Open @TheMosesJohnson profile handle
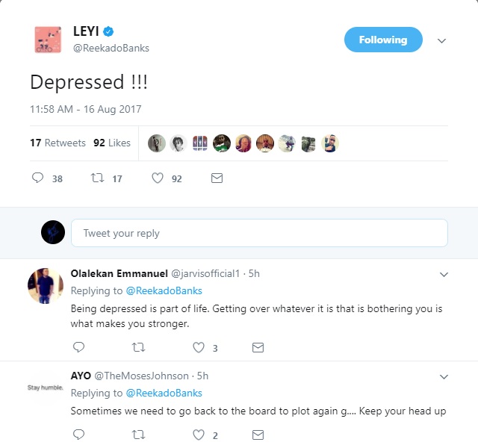Screen dimensions: 478x448 click(141, 376)
